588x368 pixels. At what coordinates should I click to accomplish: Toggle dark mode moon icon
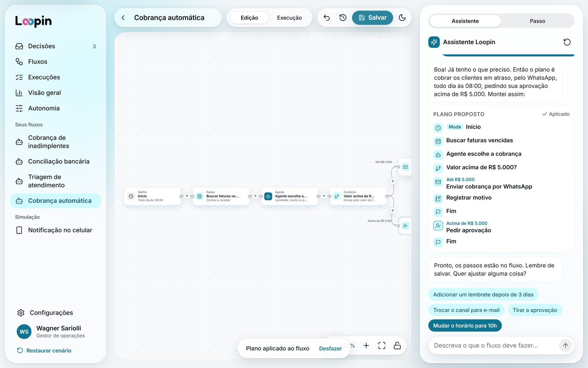tap(402, 18)
